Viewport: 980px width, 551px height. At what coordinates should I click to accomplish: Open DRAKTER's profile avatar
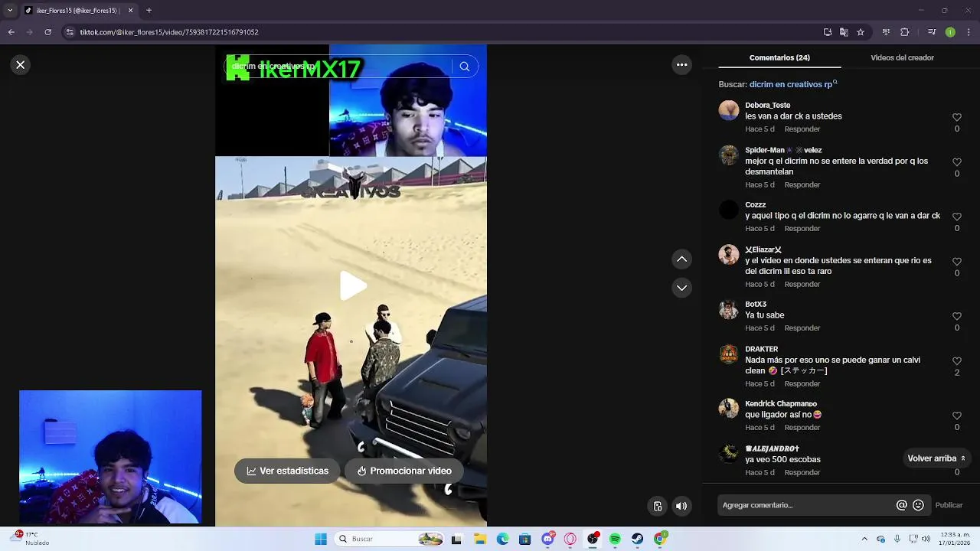point(729,354)
